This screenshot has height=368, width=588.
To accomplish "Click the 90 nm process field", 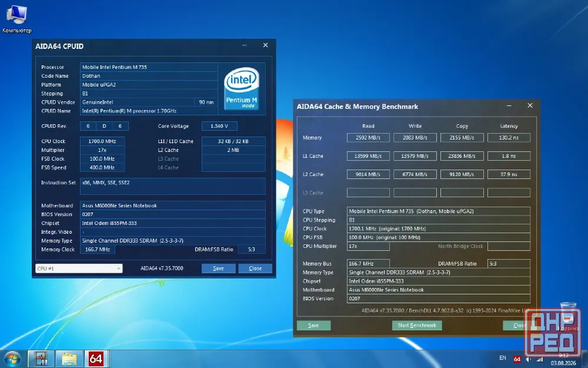I will (206, 102).
